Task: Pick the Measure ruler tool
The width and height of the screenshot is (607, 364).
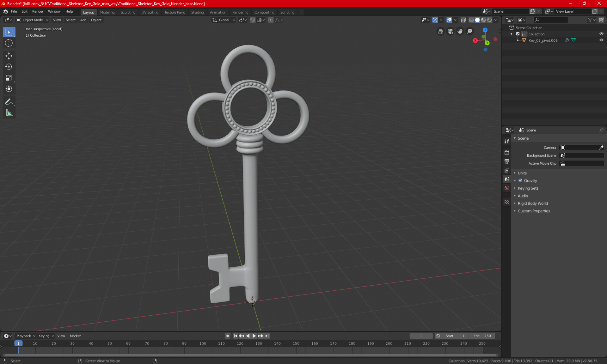Action: point(9,113)
